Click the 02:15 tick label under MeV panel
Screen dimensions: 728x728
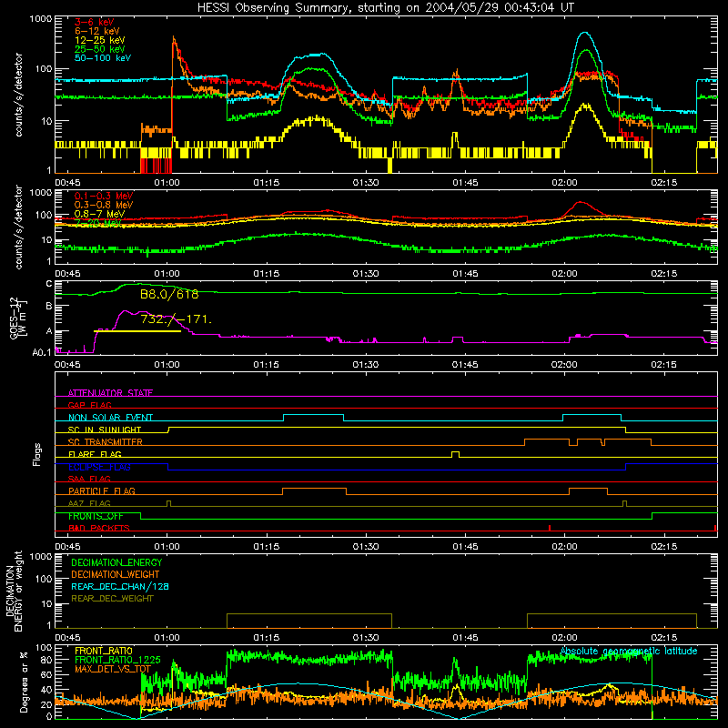point(664,274)
